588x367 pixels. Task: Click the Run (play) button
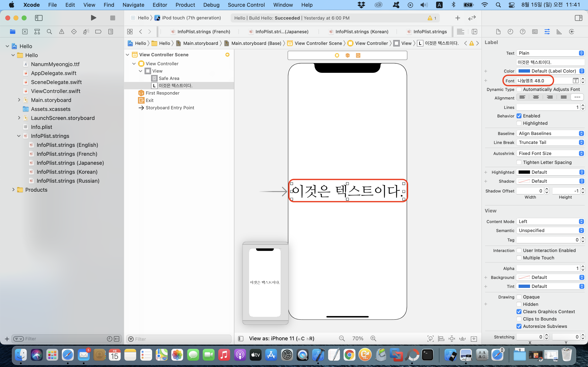[x=93, y=18]
